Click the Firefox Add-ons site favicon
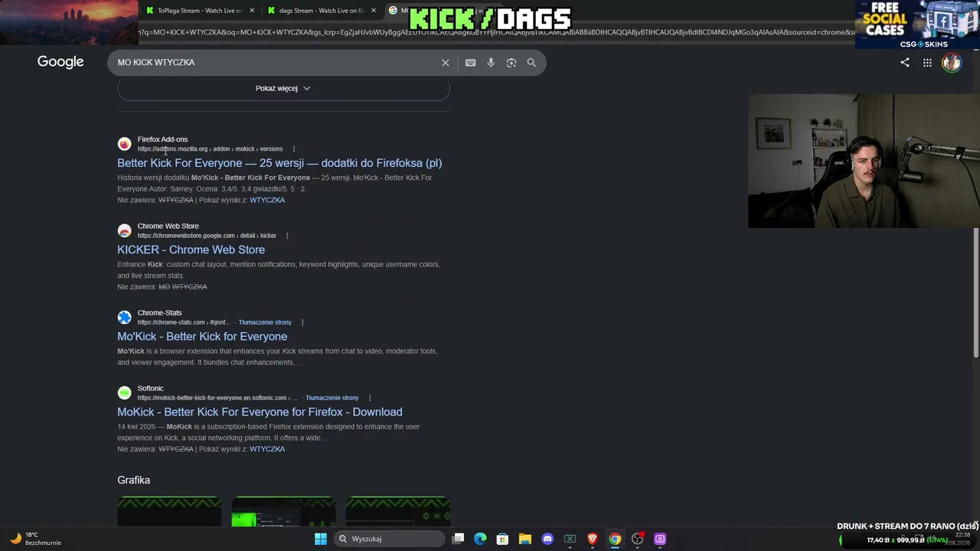This screenshot has width=980, height=551. [124, 144]
